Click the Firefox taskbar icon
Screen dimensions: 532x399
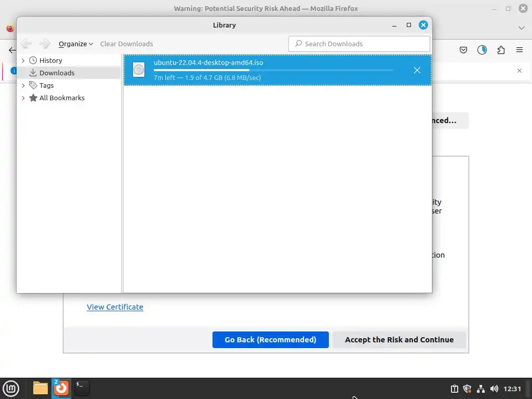61,388
